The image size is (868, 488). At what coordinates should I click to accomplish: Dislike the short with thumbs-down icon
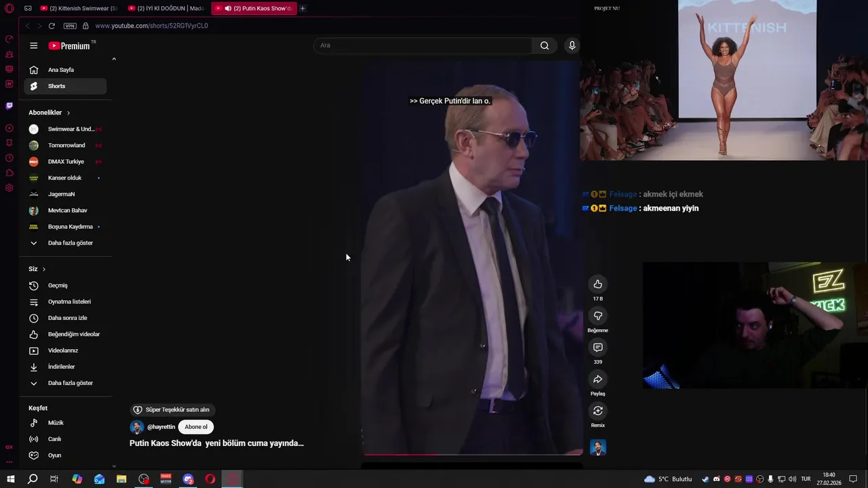pyautogui.click(x=597, y=316)
